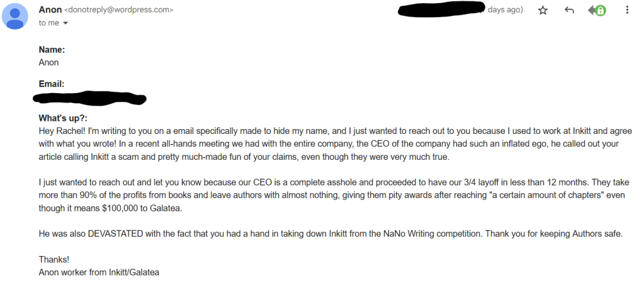The width and height of the screenshot is (644, 285).
Task: Click the 'Email:' field label
Action: coord(52,84)
